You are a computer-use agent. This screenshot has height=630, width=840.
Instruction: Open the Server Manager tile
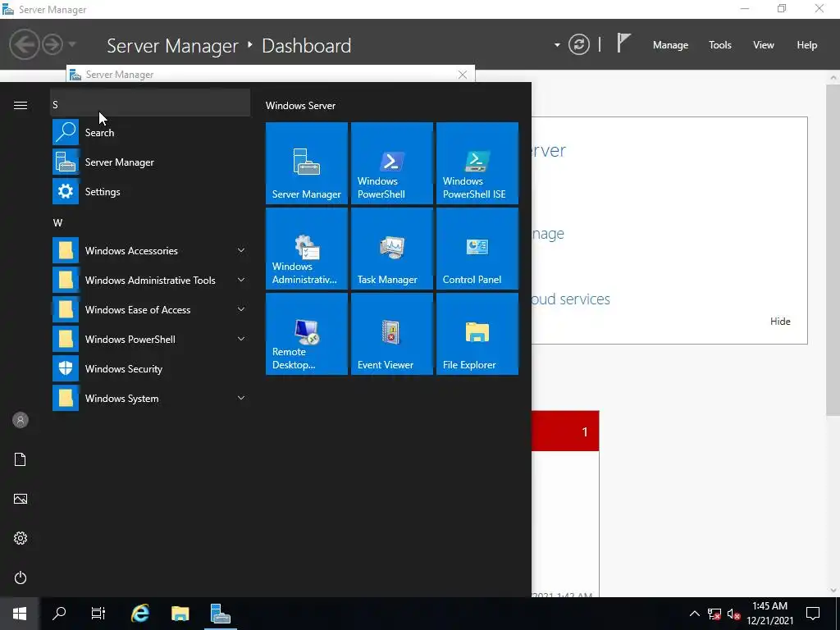307,163
